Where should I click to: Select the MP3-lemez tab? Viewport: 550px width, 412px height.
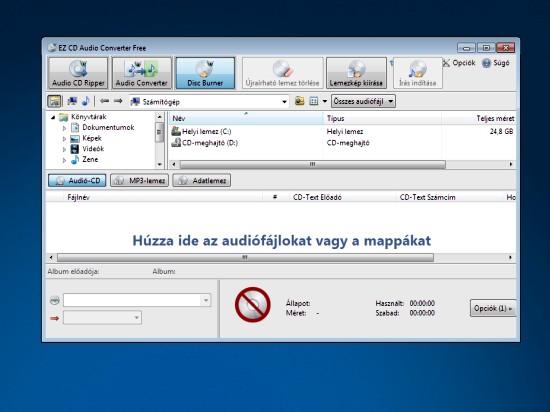[x=140, y=181]
